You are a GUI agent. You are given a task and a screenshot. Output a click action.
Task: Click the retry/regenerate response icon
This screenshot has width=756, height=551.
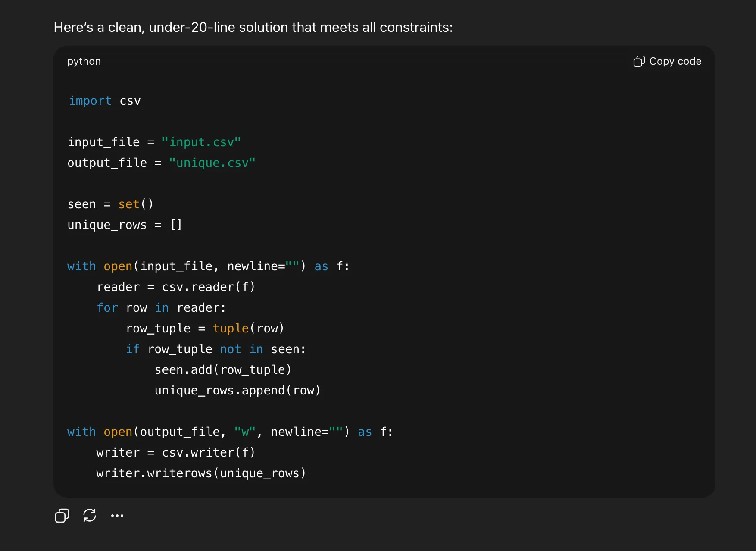(90, 516)
